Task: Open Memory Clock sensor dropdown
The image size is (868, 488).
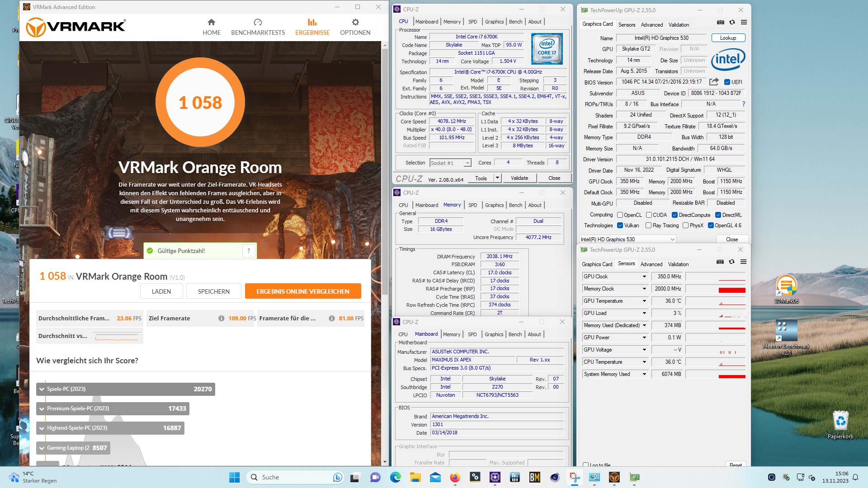Action: [644, 289]
